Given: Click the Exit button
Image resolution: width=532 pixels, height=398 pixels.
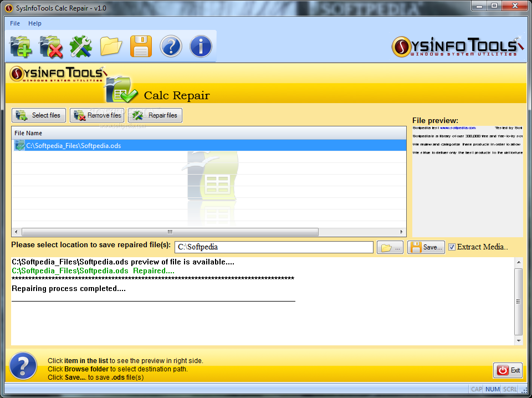Looking at the screenshot, I should tap(508, 370).
